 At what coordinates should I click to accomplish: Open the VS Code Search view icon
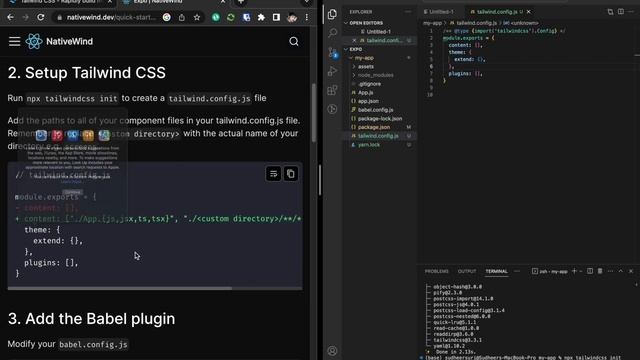(x=332, y=33)
